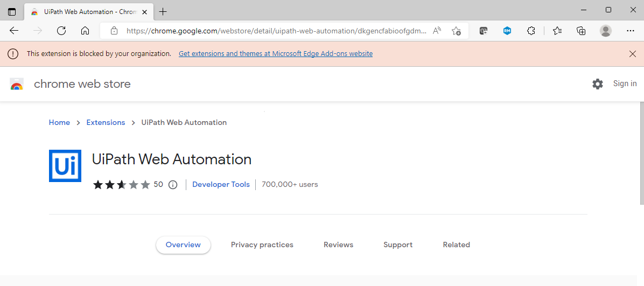
Task: Open the Collections icon
Action: 581,31
